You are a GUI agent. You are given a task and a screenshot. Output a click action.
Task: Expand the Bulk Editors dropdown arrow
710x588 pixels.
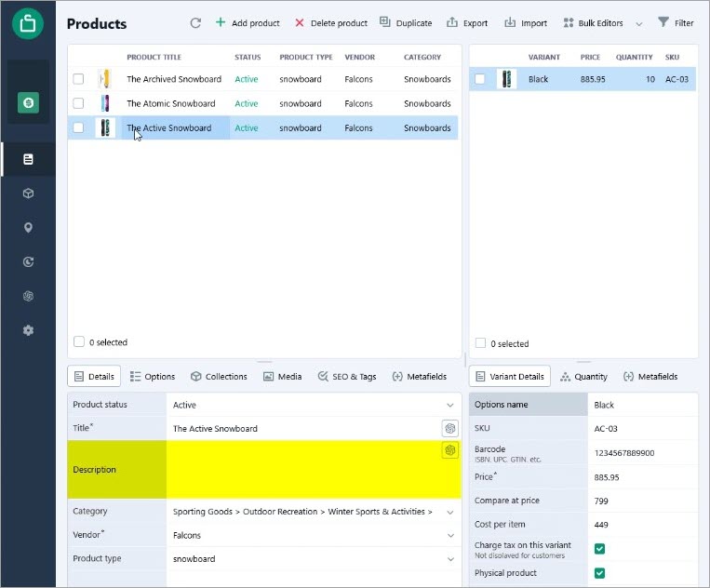(639, 24)
